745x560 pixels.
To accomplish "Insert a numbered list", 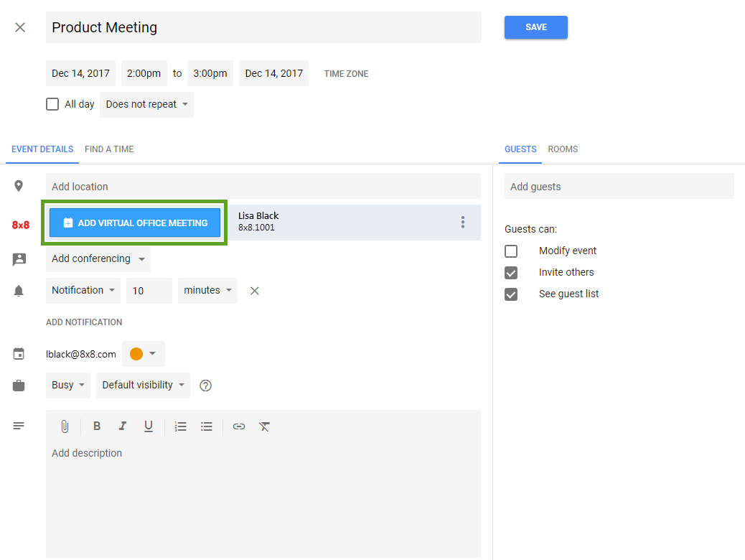I will [180, 426].
